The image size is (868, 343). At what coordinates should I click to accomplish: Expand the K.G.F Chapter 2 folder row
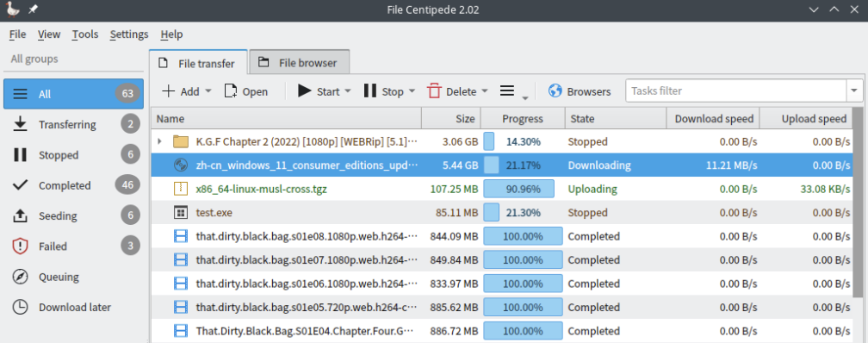coord(159,141)
